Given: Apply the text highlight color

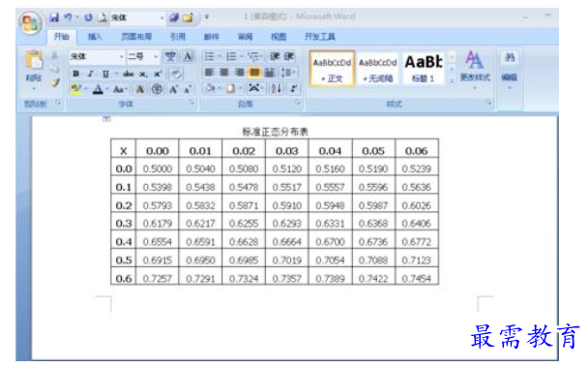Looking at the screenshot, I should (76, 89).
